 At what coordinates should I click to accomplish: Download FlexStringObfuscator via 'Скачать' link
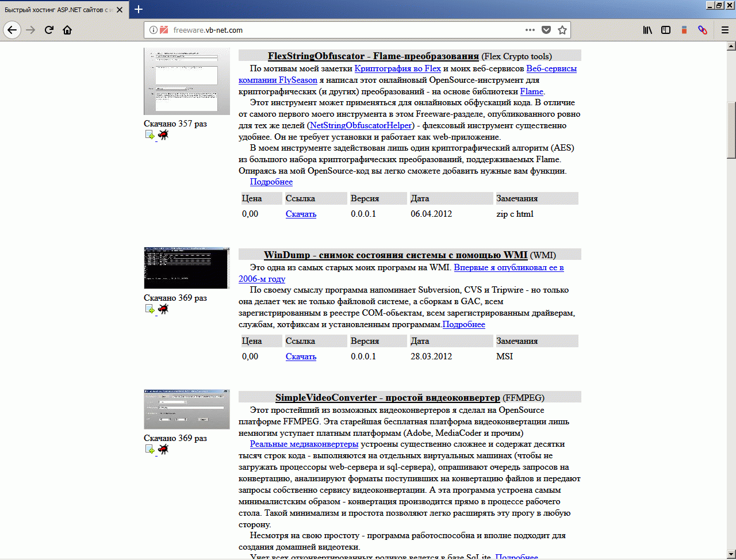(x=301, y=214)
